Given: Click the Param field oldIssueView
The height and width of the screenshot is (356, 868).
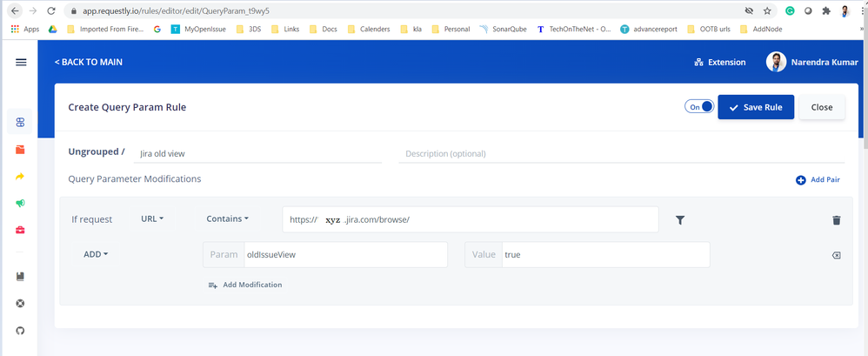Looking at the screenshot, I should coord(345,255).
